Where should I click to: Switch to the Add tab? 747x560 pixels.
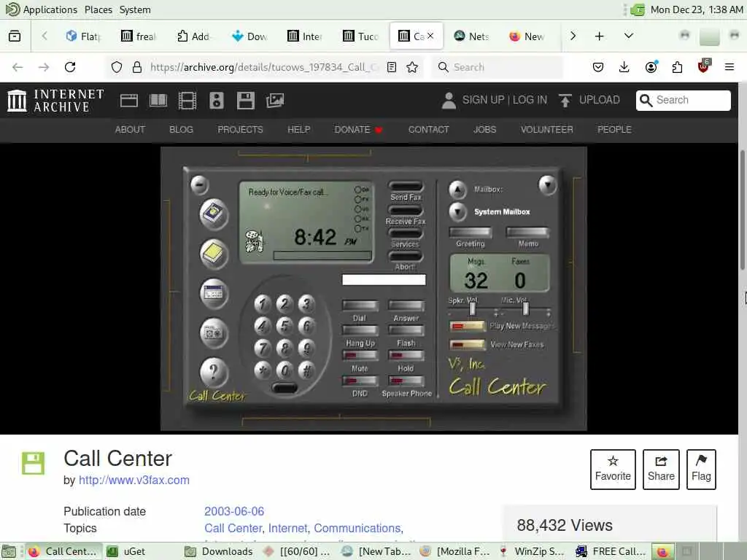point(193,36)
